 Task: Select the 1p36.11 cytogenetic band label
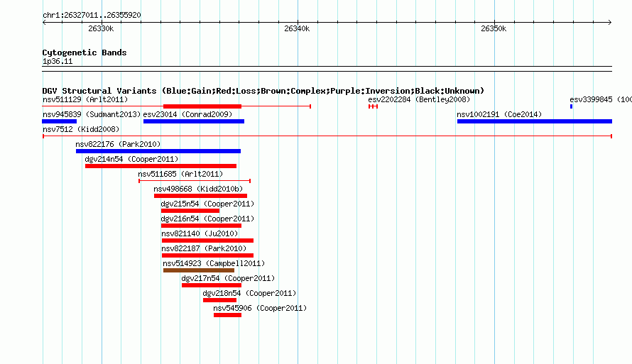click(x=58, y=61)
